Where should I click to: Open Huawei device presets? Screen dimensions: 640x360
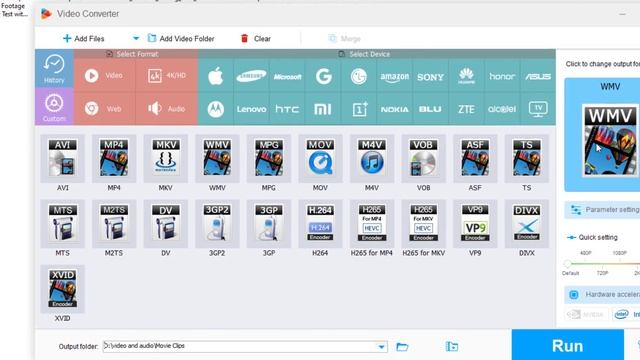(x=466, y=76)
